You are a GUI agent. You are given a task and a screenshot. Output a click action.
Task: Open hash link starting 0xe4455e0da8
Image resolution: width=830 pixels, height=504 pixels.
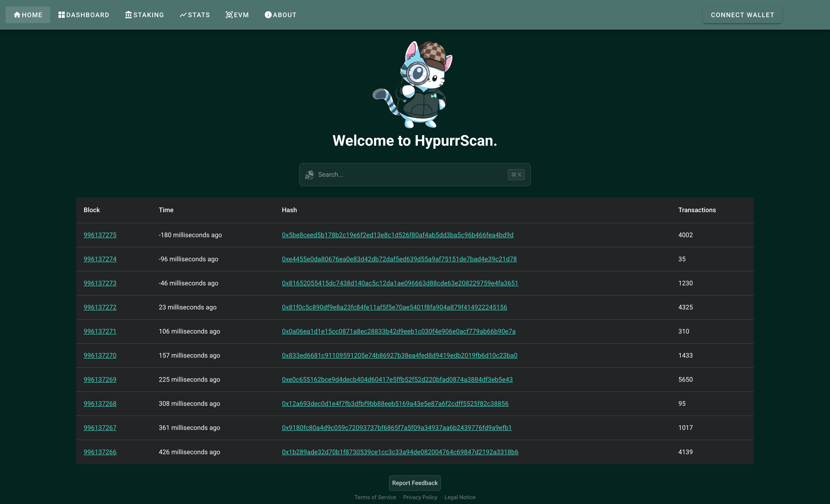pos(399,259)
